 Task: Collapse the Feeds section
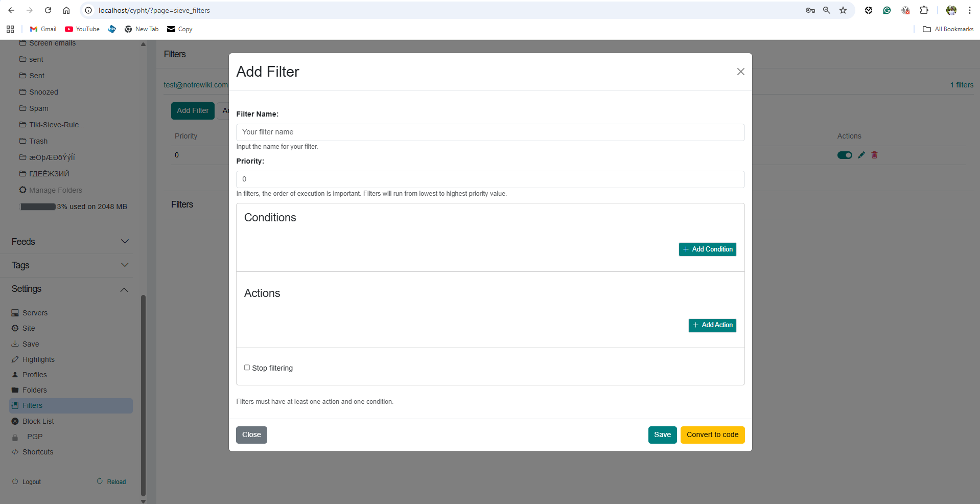click(x=125, y=241)
